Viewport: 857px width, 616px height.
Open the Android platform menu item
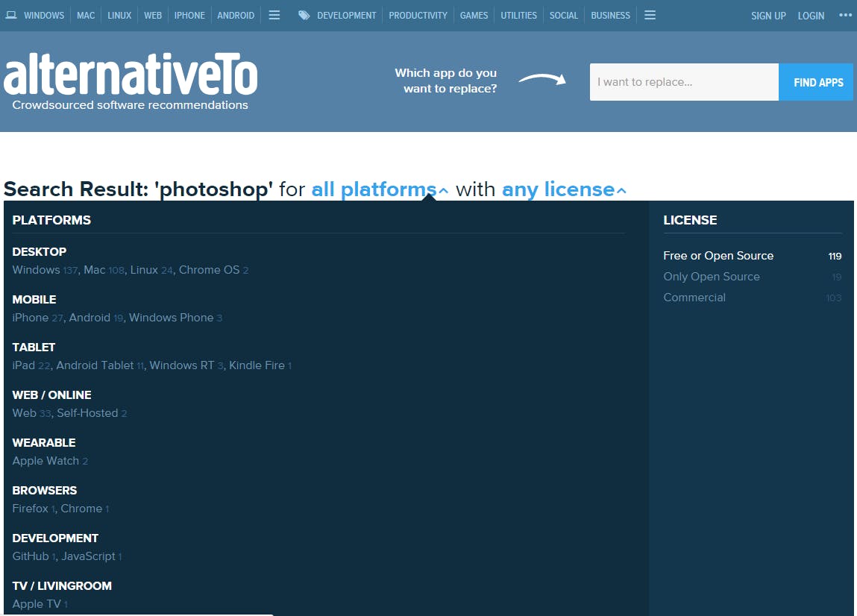(236, 16)
